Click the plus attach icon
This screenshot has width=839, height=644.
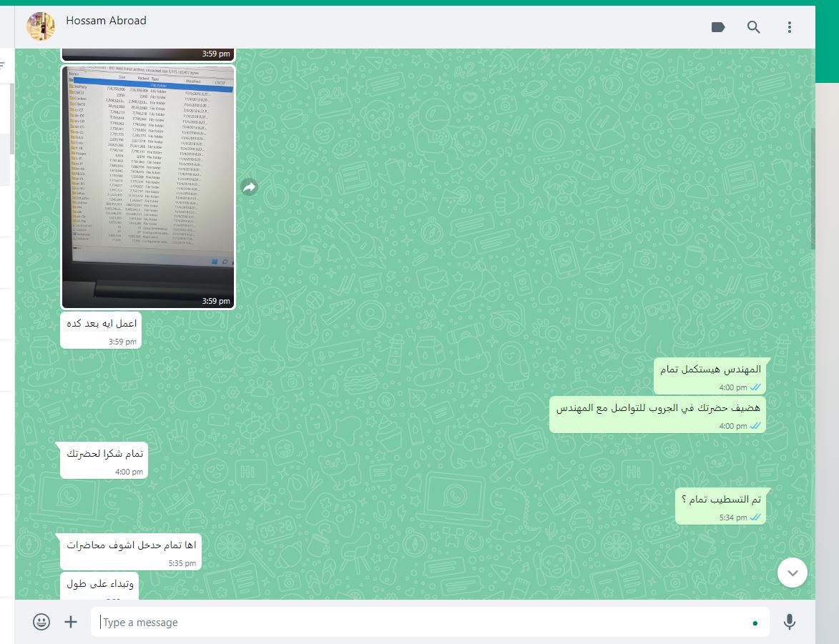pos(71,622)
